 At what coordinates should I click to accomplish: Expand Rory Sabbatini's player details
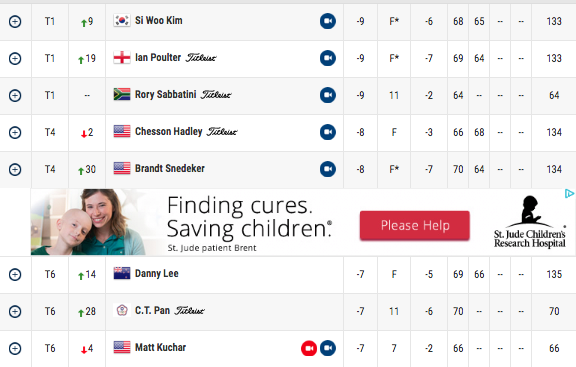click(x=15, y=96)
